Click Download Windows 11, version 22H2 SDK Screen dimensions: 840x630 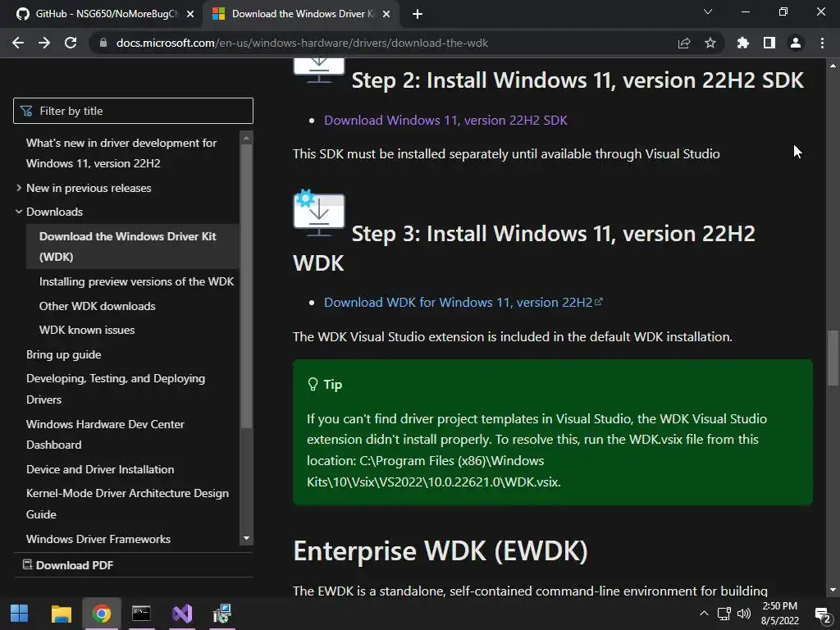point(445,120)
